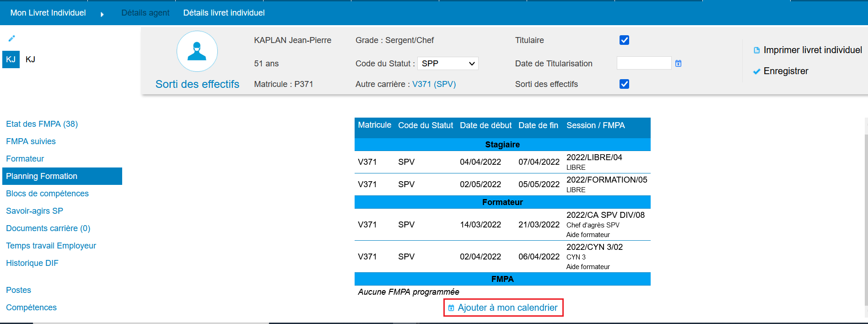The height and width of the screenshot is (324, 868).
Task: Click the agent profile picture icon
Action: [197, 51]
